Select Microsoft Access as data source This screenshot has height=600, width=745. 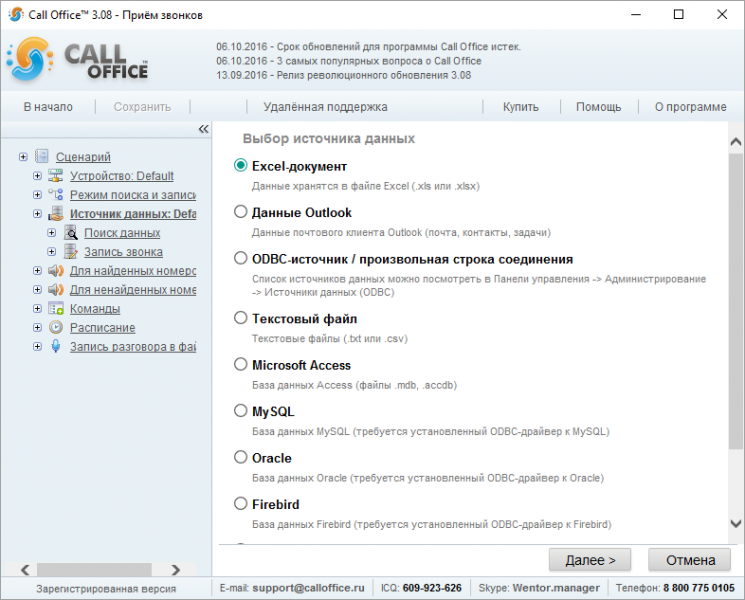point(240,364)
